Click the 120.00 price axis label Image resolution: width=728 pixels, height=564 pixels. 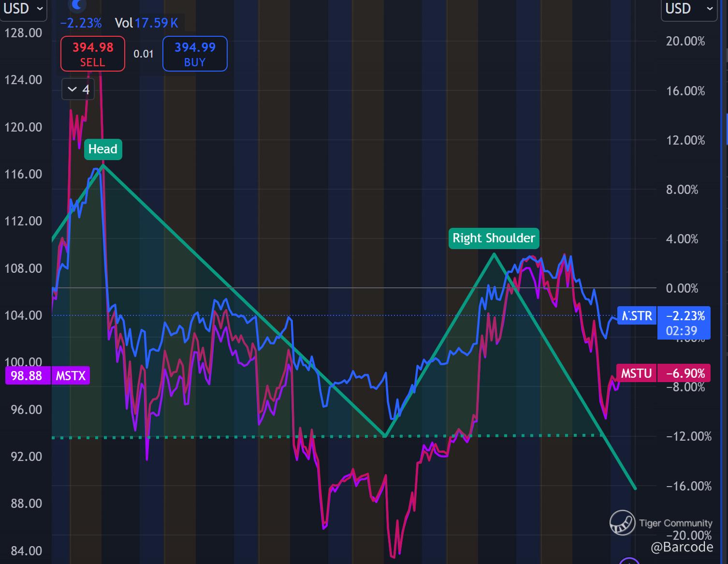(23, 127)
